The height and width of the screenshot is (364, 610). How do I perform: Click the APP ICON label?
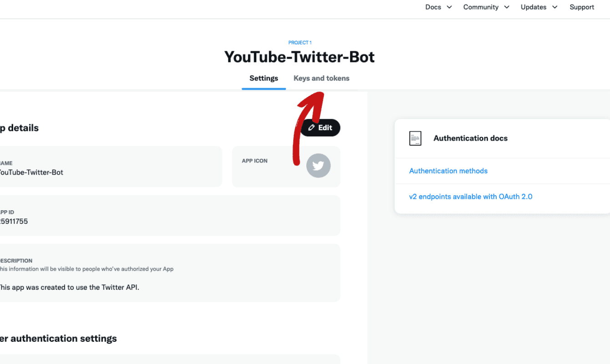[x=254, y=161]
